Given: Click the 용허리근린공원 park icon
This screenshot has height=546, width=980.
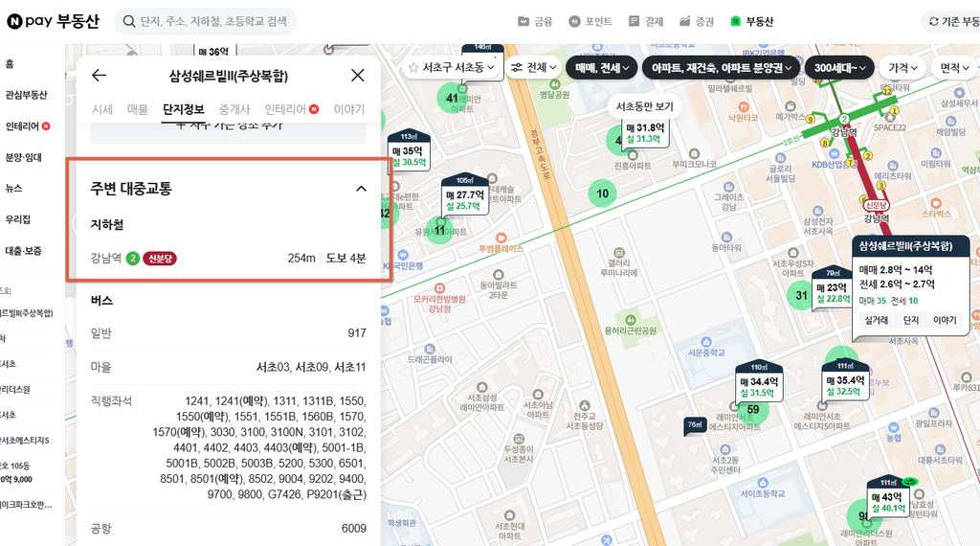Looking at the screenshot, I should point(630,320).
